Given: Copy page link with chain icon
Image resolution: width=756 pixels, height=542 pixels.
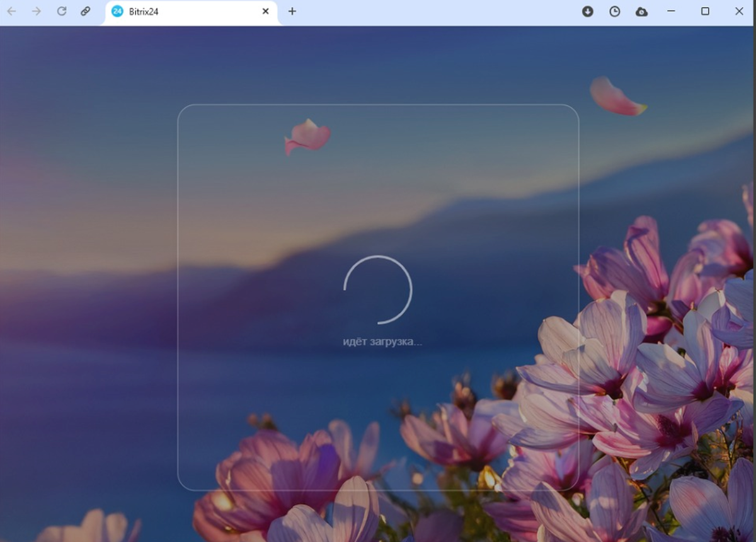Looking at the screenshot, I should [x=86, y=11].
